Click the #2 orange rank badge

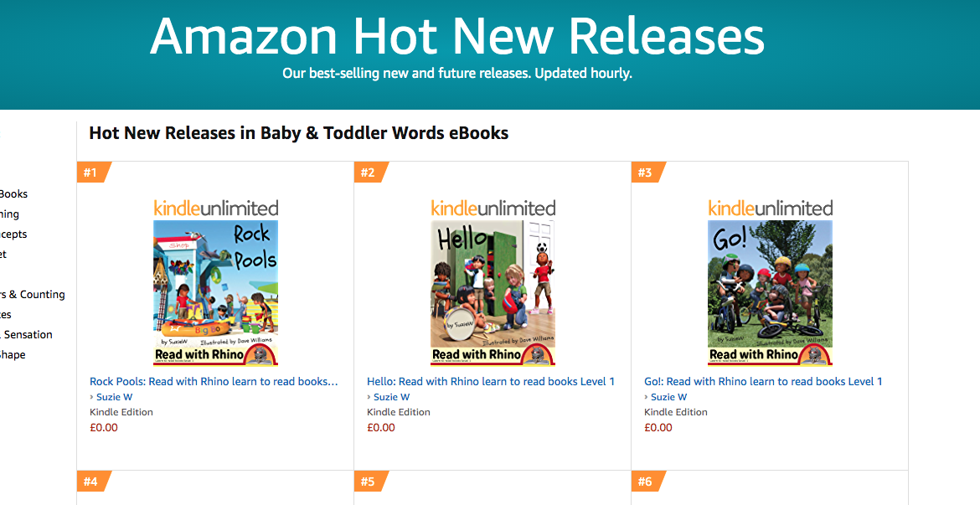[x=370, y=173]
